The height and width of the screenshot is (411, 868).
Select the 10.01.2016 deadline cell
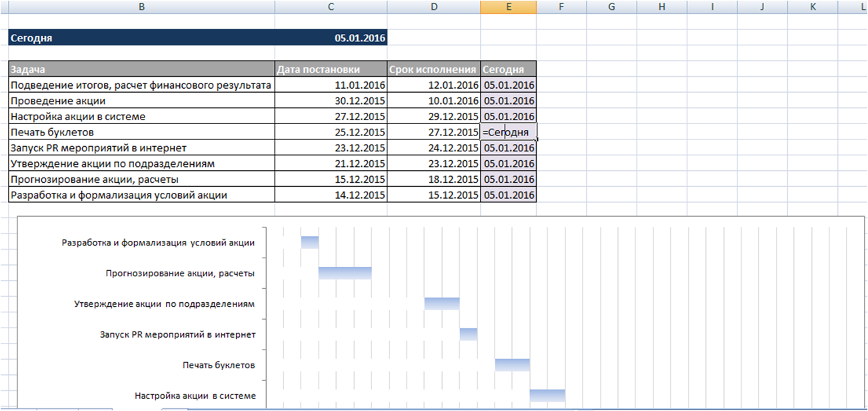click(433, 101)
